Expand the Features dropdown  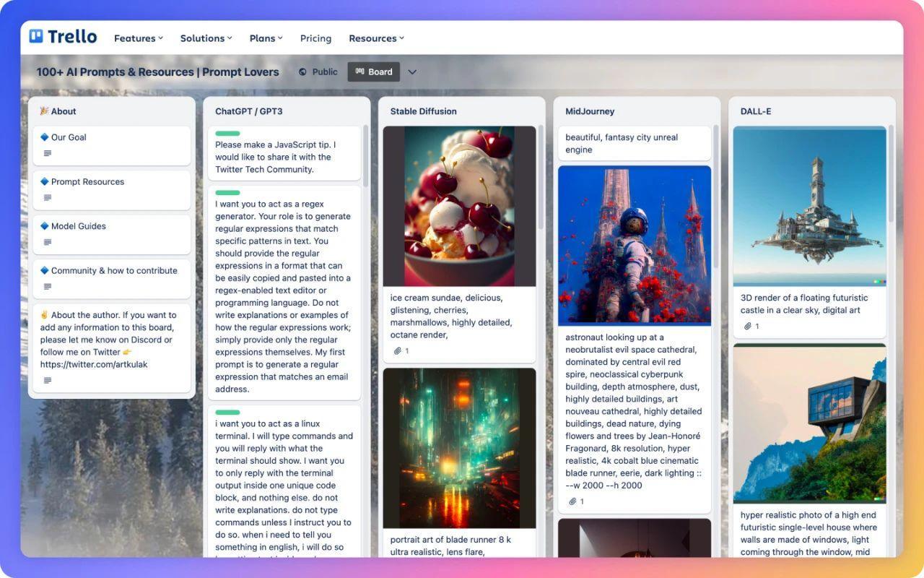click(x=139, y=38)
